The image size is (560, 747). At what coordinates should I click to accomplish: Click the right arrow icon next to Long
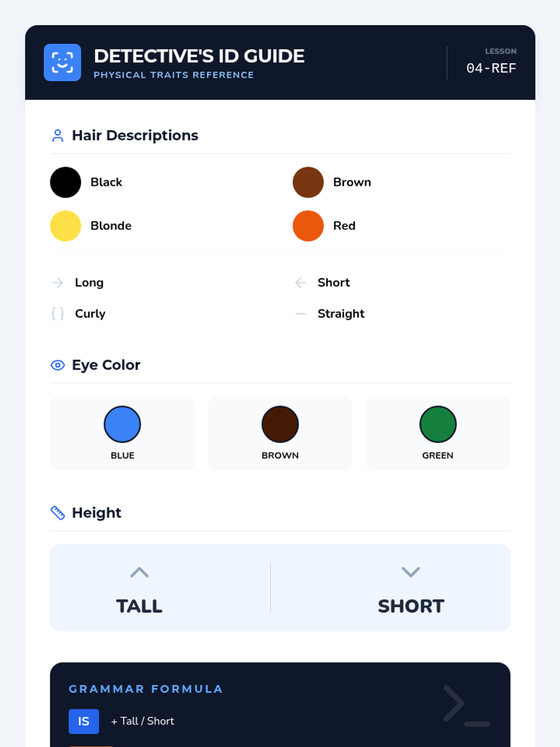click(x=58, y=282)
